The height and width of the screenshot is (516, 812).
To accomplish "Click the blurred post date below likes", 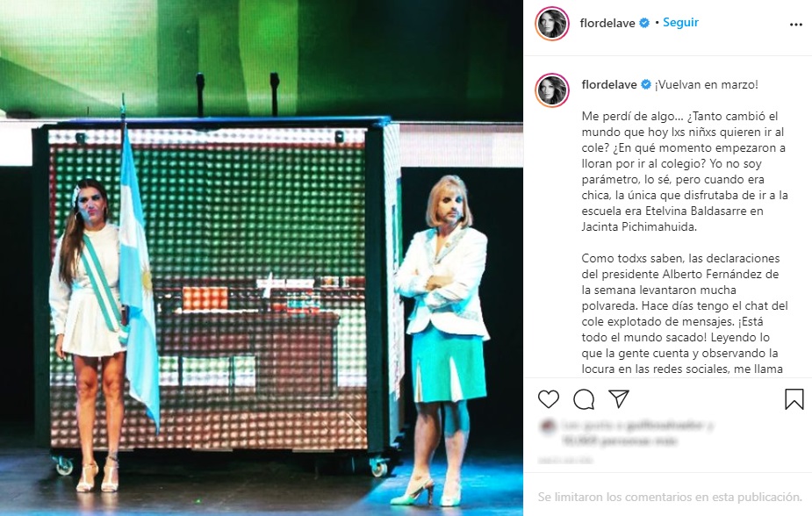I will click(x=565, y=460).
